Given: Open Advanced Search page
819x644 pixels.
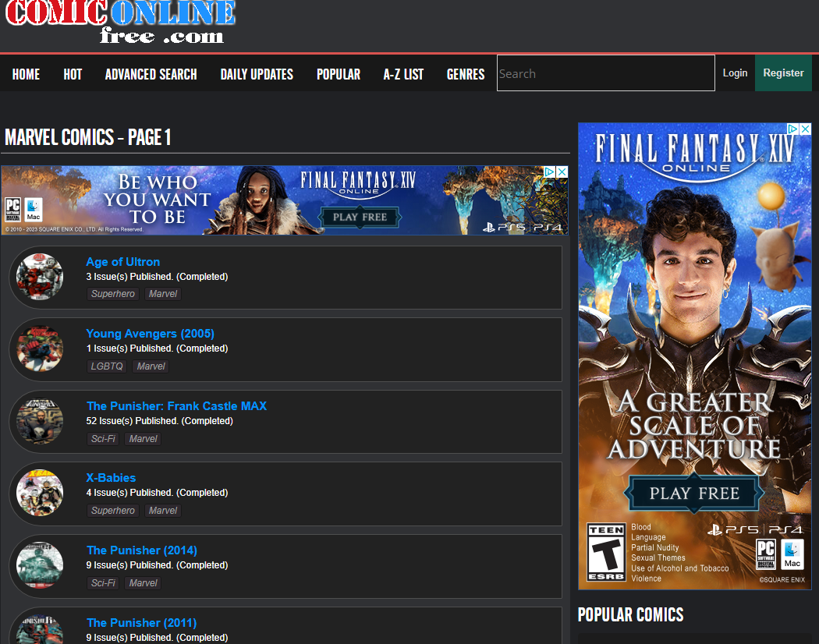Looking at the screenshot, I should click(x=151, y=74).
